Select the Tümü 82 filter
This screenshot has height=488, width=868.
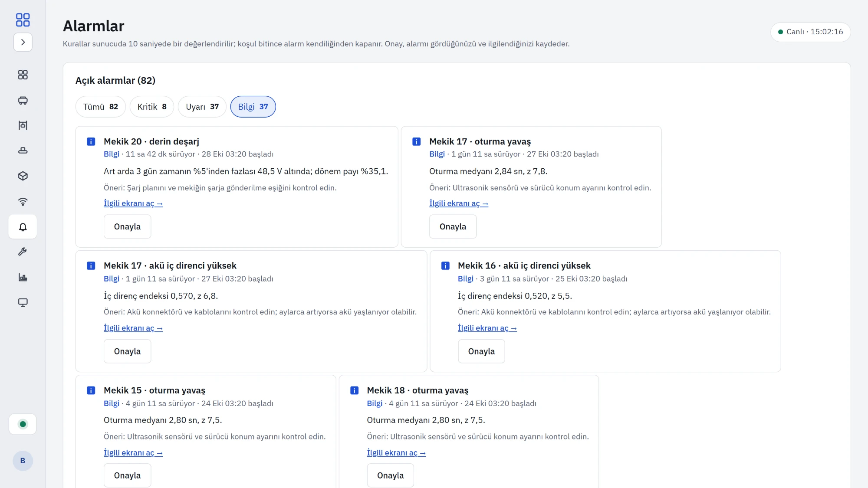pyautogui.click(x=101, y=107)
